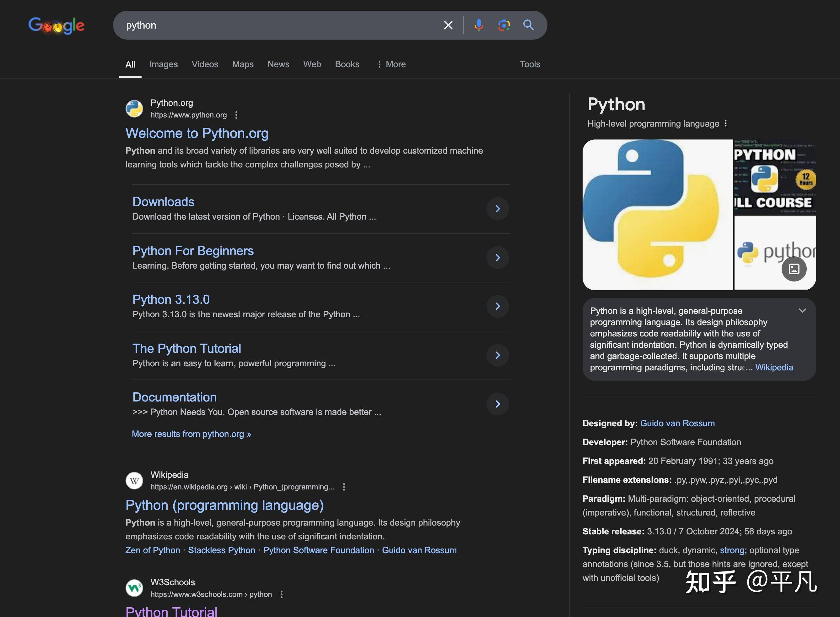This screenshot has width=840, height=617.
Task: Open Google Lens image search icon
Action: 504,25
